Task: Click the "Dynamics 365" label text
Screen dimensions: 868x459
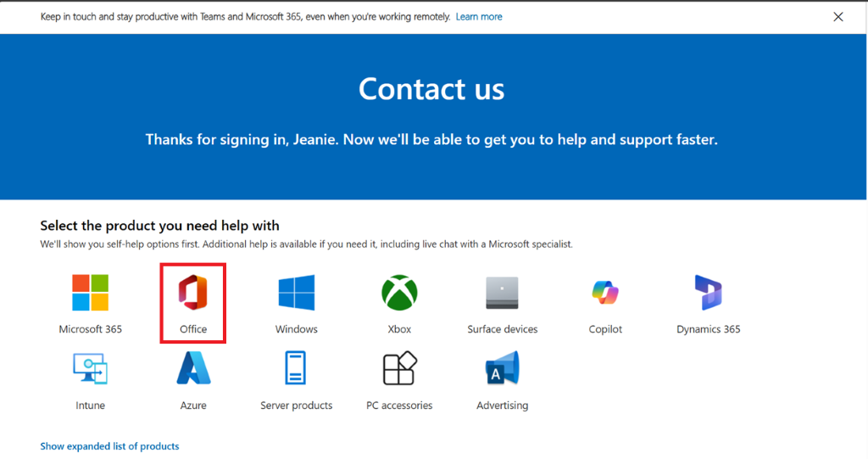Action: click(x=708, y=329)
